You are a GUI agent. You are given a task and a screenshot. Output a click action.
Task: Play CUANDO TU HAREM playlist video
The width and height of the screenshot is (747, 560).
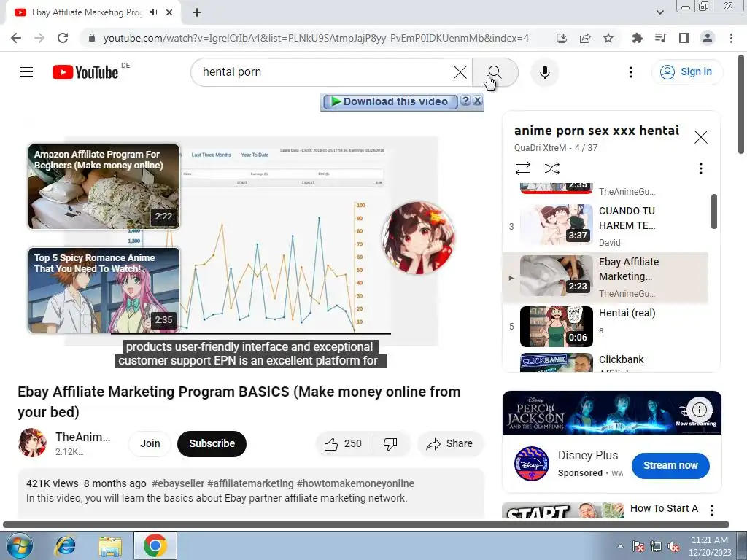[x=606, y=226]
